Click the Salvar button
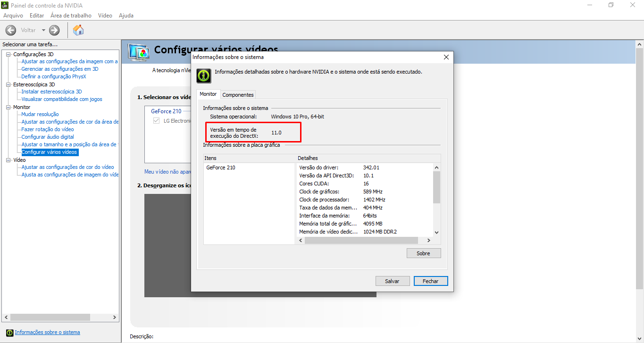 (x=393, y=281)
